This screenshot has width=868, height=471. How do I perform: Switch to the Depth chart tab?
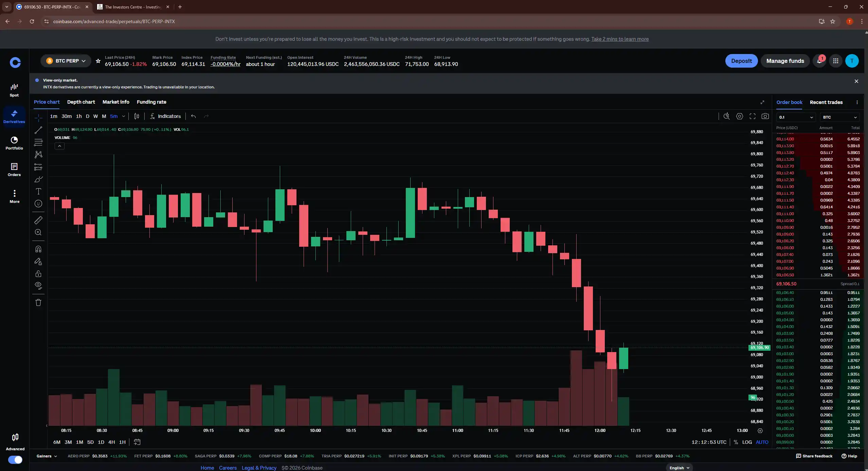81,102
